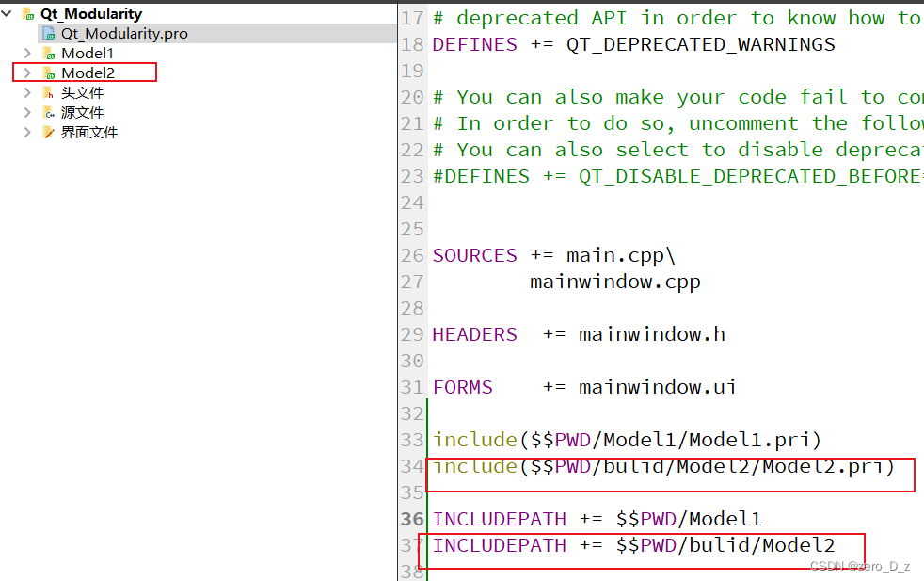Click Model2.pri path on line 34

pos(707,466)
